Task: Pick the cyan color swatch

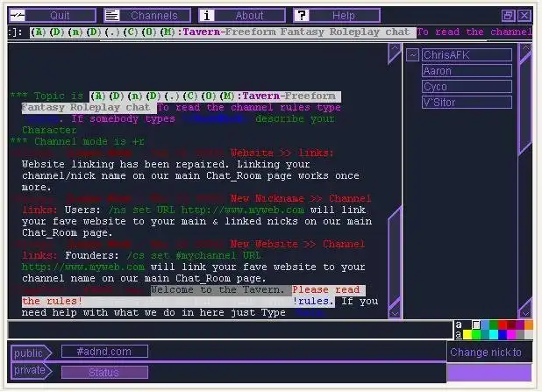Action: pyautogui.click(x=494, y=334)
